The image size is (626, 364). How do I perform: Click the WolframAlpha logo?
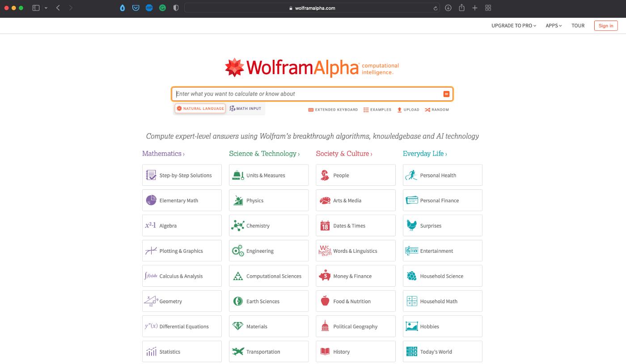[x=312, y=68]
